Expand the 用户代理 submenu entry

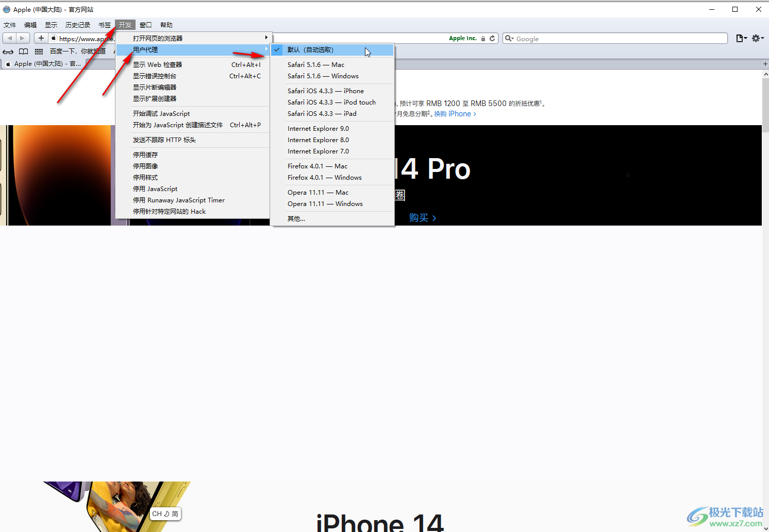coord(193,50)
